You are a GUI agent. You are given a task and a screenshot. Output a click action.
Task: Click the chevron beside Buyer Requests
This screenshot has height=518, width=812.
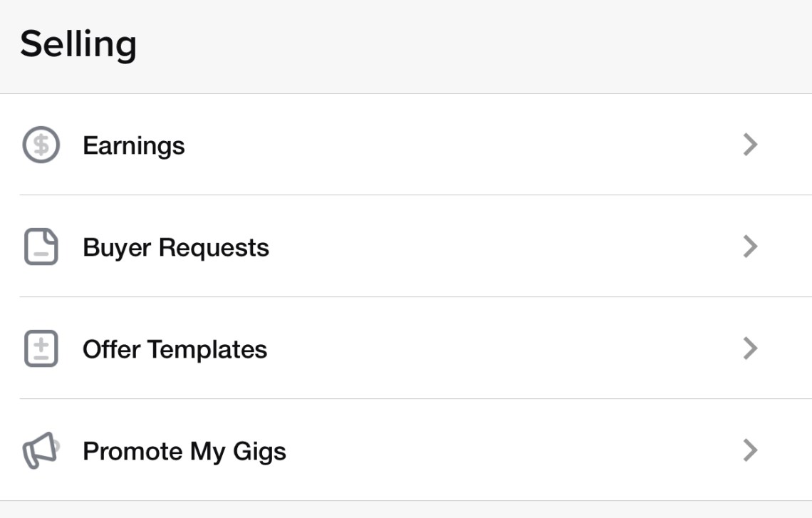pos(750,247)
